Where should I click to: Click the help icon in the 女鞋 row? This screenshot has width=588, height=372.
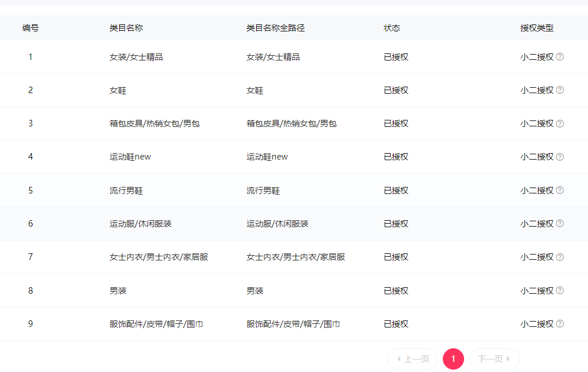(x=560, y=90)
